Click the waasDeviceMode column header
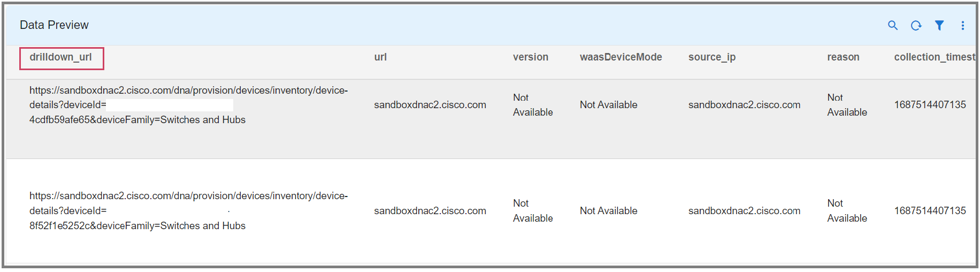Image resolution: width=980 pixels, height=272 pixels. 621,57
